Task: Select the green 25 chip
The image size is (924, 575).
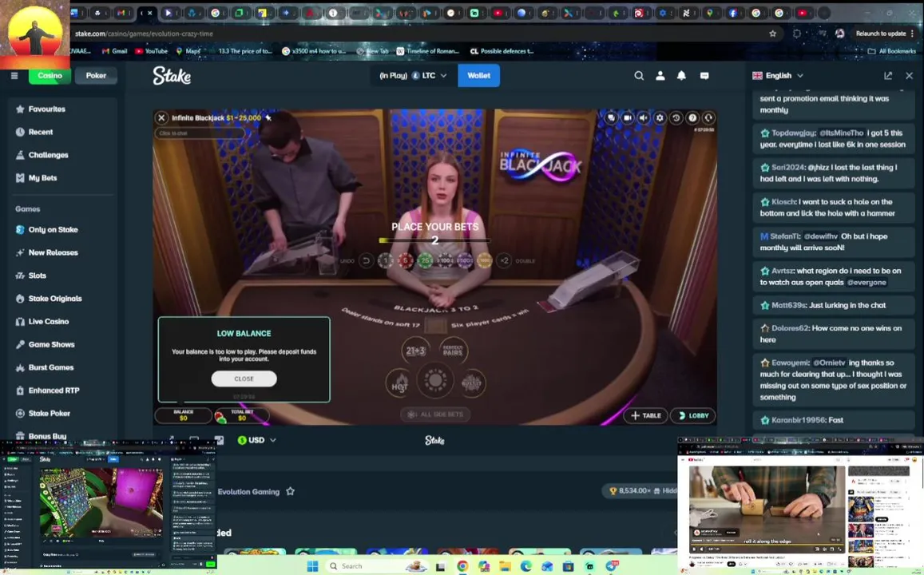Action: [x=425, y=260]
